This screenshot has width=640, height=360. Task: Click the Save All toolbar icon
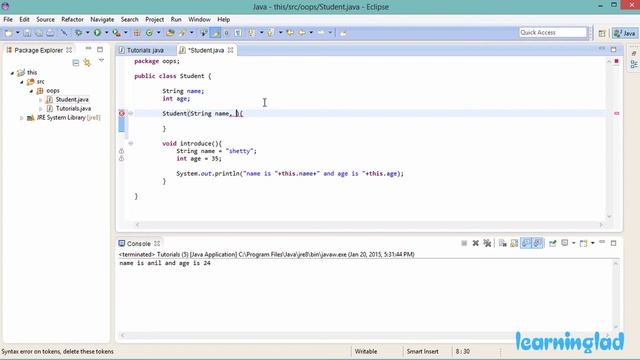coord(38,33)
